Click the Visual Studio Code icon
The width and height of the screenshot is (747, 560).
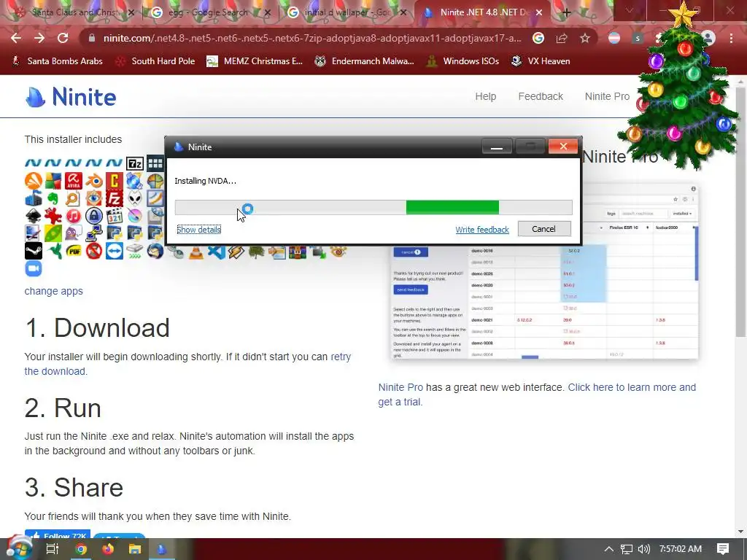(x=216, y=252)
